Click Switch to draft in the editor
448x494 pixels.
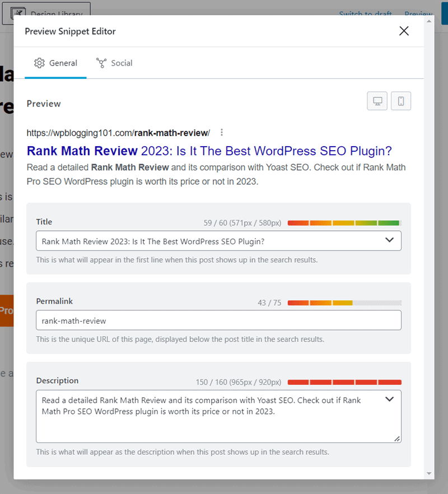[x=366, y=14]
